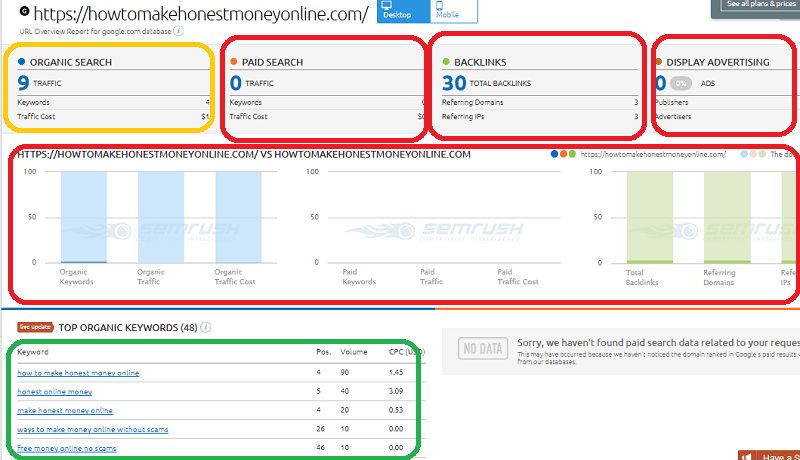Toggle the green legend dot for the URL series
Image resolution: width=800 pixels, height=460 pixels.
tap(572, 154)
